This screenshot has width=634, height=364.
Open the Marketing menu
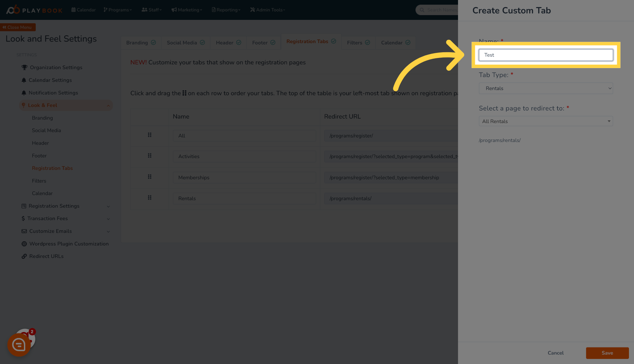pos(186,9)
